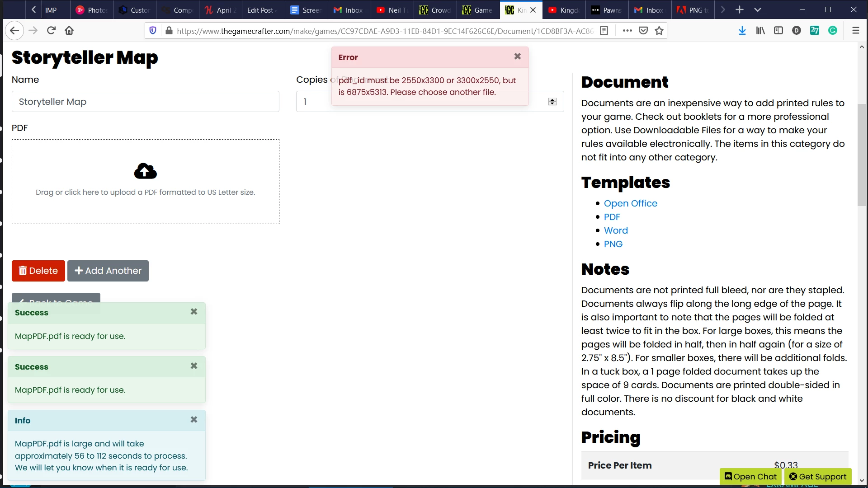Viewport: 868px width, 488px height.
Task: Open page actions three-dot menu
Action: point(627,31)
